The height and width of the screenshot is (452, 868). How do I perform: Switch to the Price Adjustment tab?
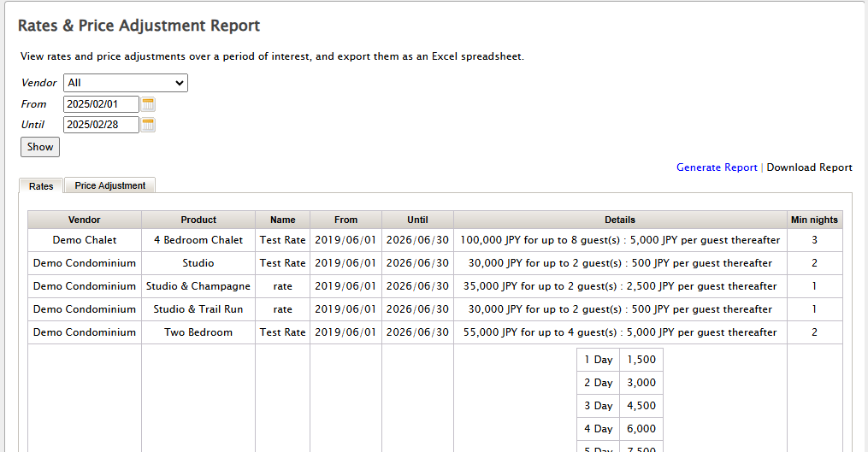point(109,185)
